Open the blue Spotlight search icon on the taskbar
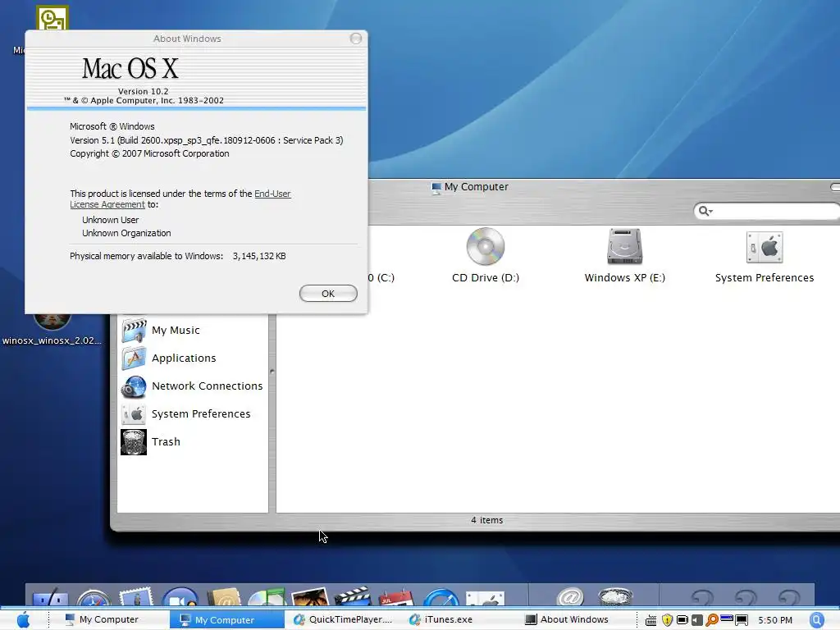Image resolution: width=840 pixels, height=630 pixels. (x=817, y=620)
